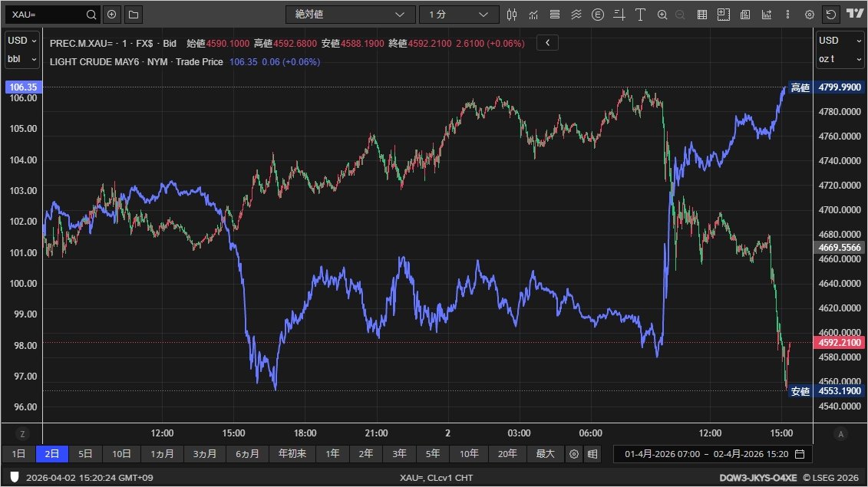Click the stacked horizontal bars icon
868x487 pixels.
coord(555,15)
